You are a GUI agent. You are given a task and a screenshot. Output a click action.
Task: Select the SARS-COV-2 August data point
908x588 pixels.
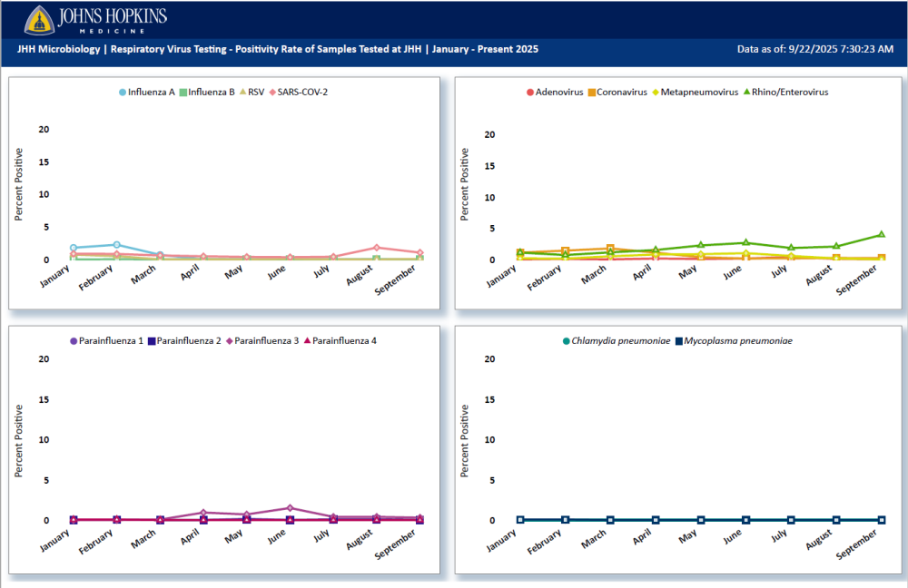[x=376, y=248]
